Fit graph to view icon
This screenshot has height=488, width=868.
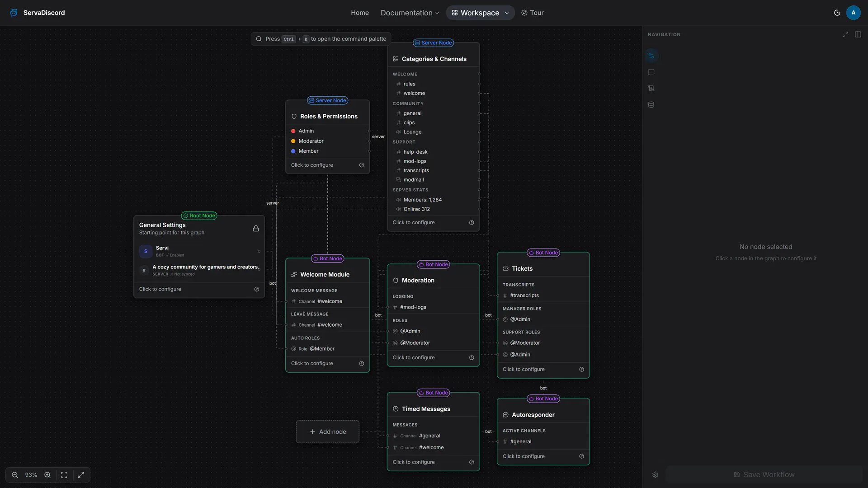pyautogui.click(x=64, y=475)
